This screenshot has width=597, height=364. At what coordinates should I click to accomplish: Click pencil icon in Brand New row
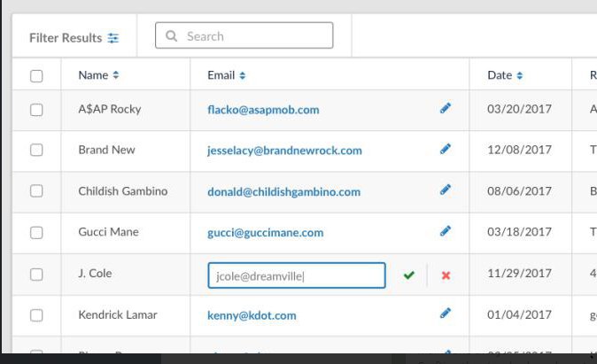[445, 149]
